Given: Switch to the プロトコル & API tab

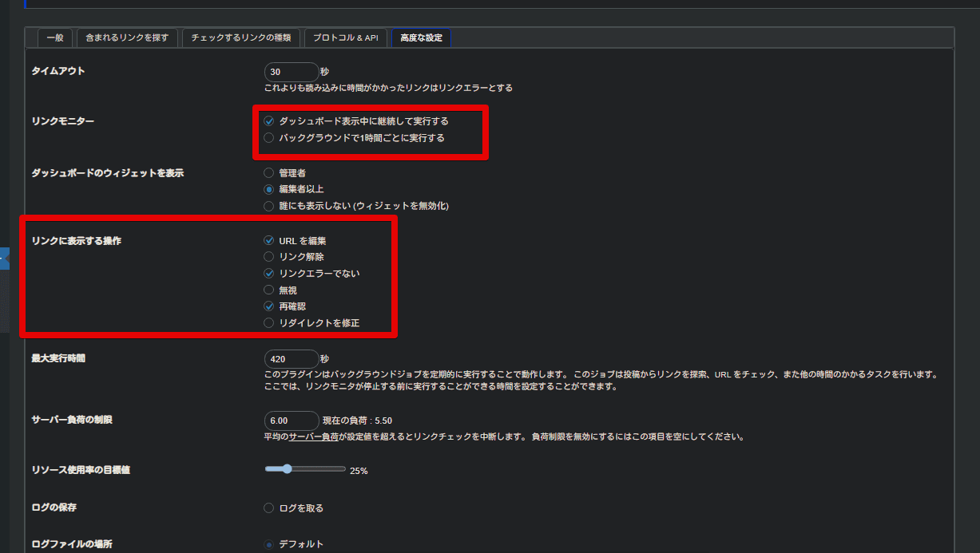Looking at the screenshot, I should (x=346, y=38).
